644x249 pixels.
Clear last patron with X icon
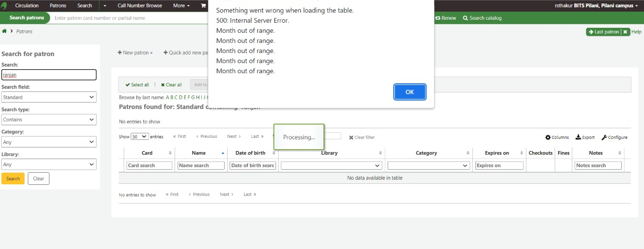coord(625,32)
